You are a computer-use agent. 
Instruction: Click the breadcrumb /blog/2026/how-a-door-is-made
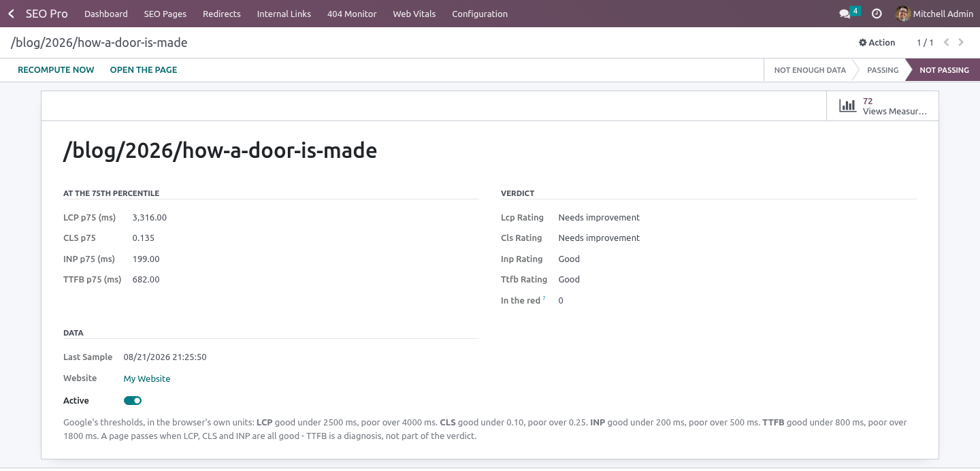click(x=99, y=43)
